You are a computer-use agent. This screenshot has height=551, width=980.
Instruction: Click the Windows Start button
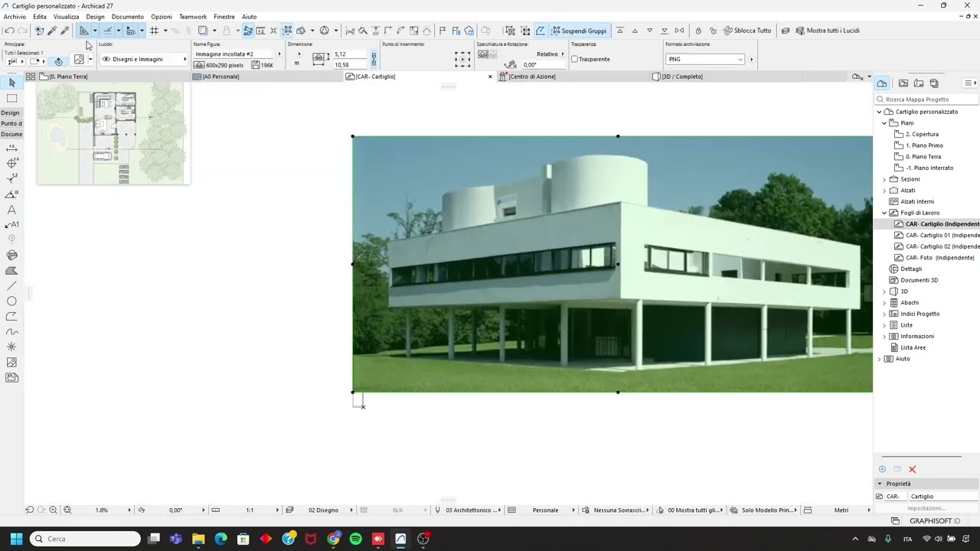[16, 539]
